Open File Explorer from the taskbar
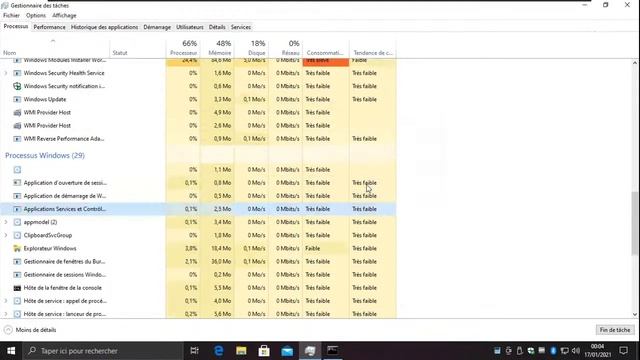Screen dimensions: 640x360 coord(241,351)
